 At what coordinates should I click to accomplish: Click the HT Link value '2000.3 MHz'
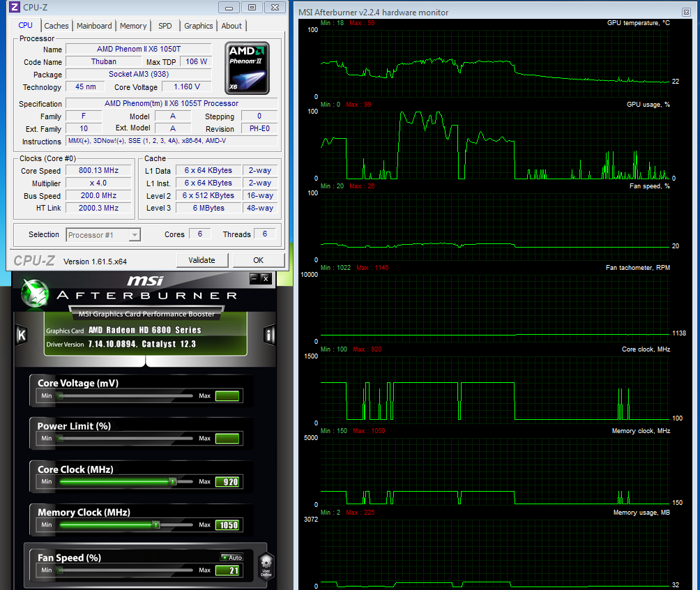[99, 208]
